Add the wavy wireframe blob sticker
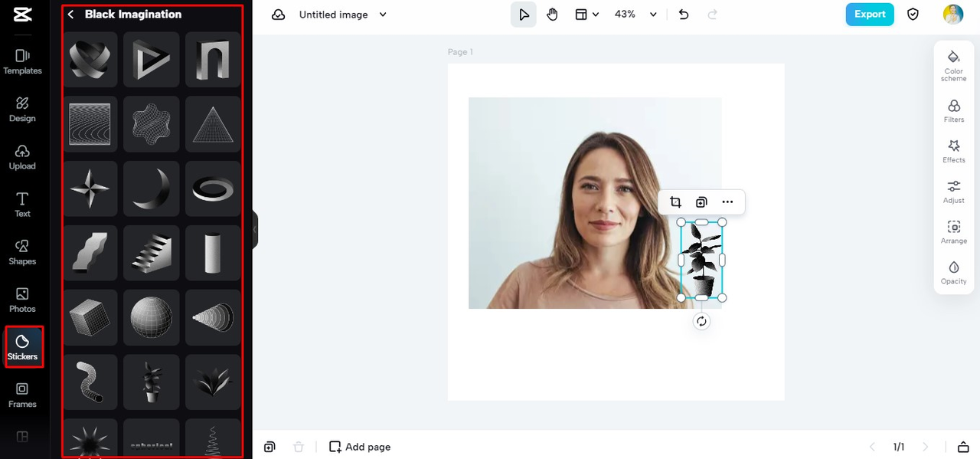 click(x=151, y=124)
